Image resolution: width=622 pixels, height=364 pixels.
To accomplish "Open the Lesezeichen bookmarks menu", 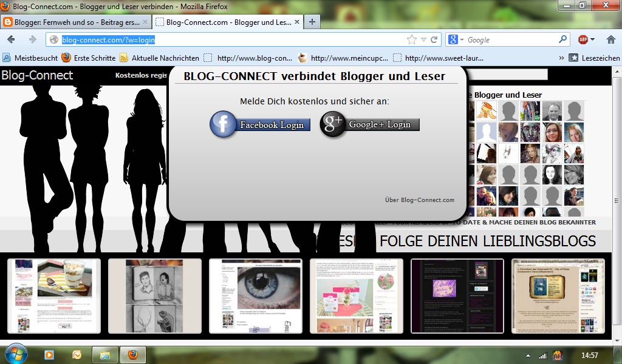I will click(594, 58).
